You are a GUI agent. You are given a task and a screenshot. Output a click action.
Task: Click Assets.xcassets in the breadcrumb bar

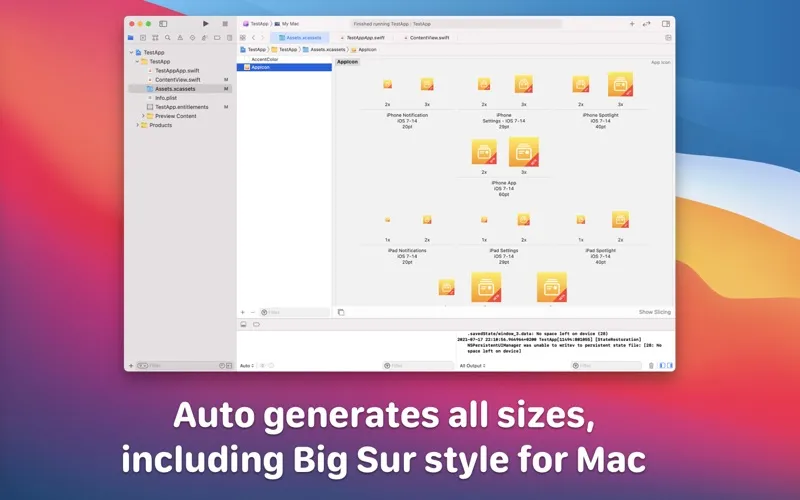(324, 49)
